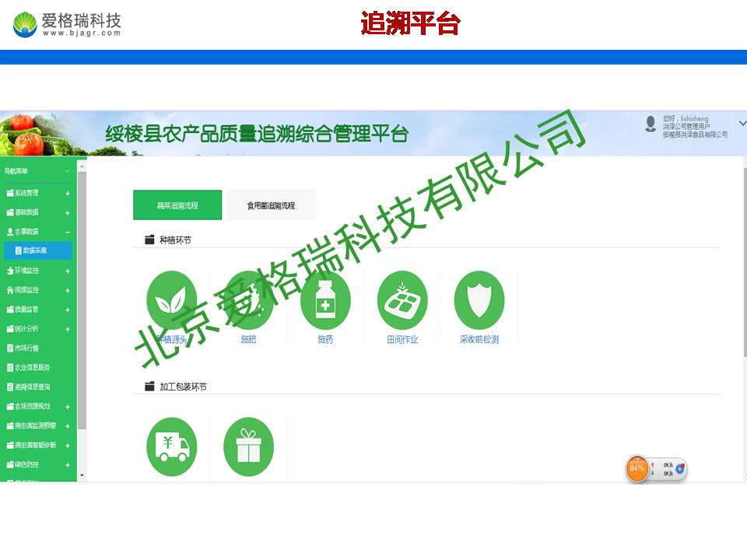Image resolution: width=747 pixels, height=560 pixels.
Task: Open the 施肥 fertilizer icon
Action: tap(248, 300)
